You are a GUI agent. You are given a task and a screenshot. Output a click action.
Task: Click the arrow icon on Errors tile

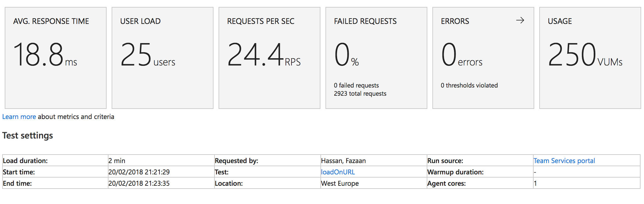pyautogui.click(x=520, y=20)
